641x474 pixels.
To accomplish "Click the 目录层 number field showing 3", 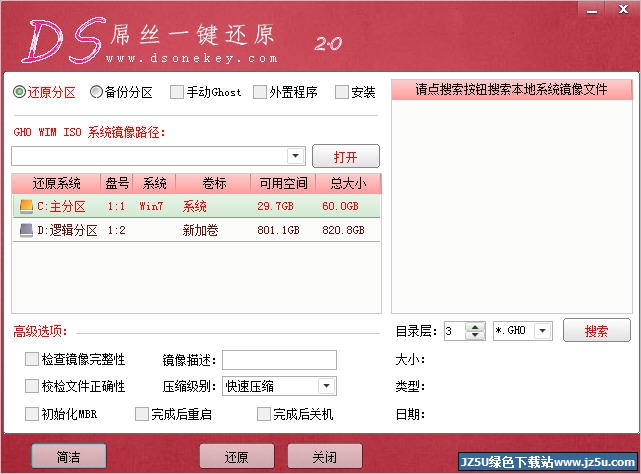I will click(x=455, y=330).
